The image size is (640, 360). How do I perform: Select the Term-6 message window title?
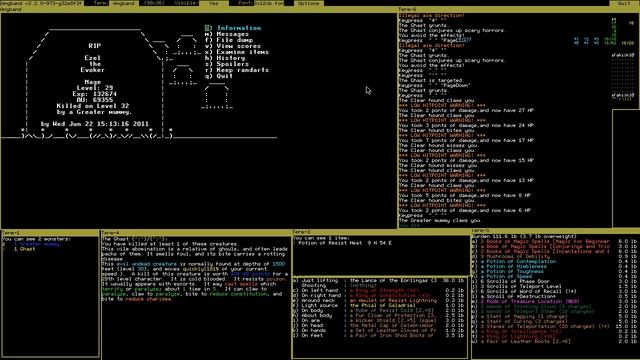(407, 9)
